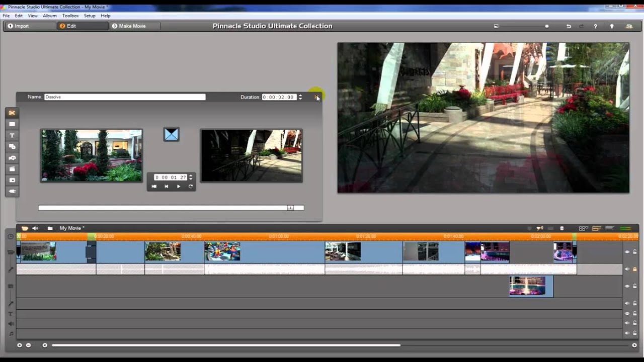Viewport: 644px width, 362px height.
Task: Toggle lock on overlay video track
Action: [635, 286]
